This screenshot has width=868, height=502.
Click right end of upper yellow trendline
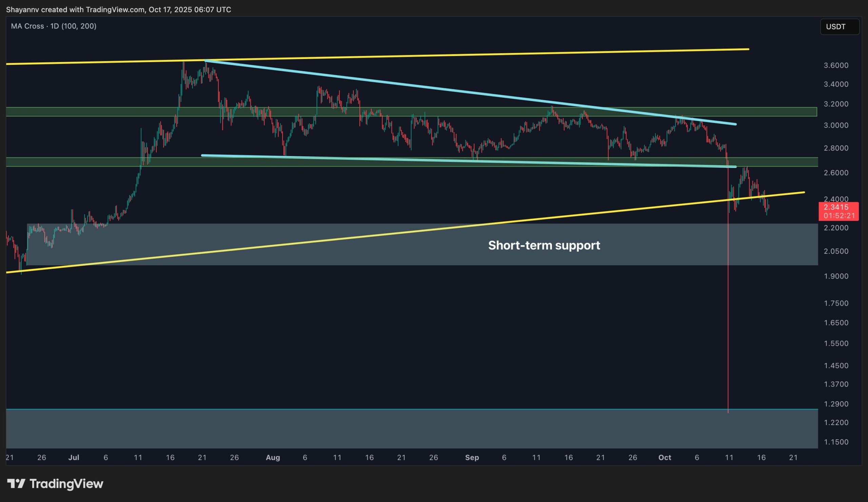[x=748, y=49]
